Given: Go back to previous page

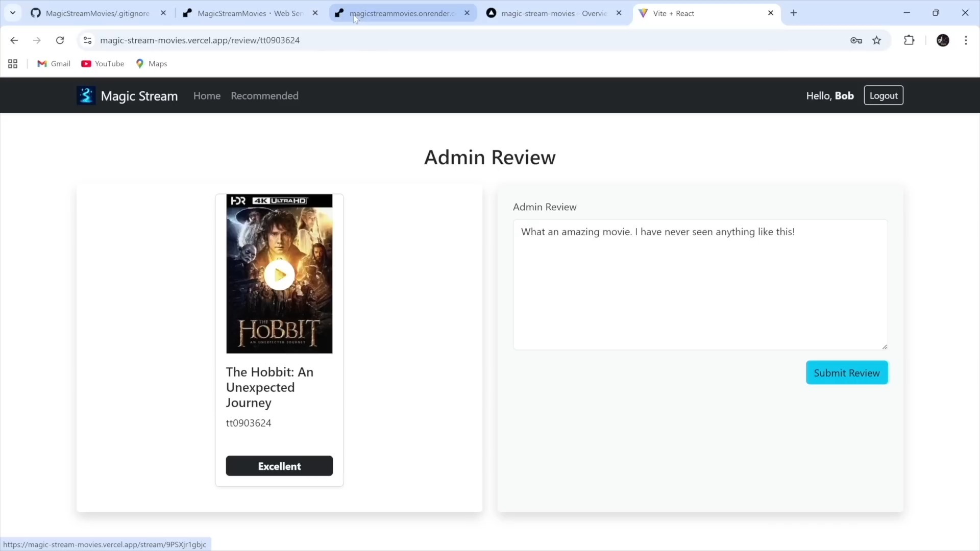Looking at the screenshot, I should point(14,40).
